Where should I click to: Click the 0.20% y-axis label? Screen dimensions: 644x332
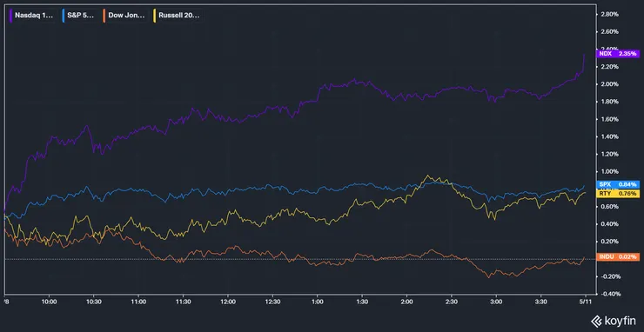coord(610,242)
